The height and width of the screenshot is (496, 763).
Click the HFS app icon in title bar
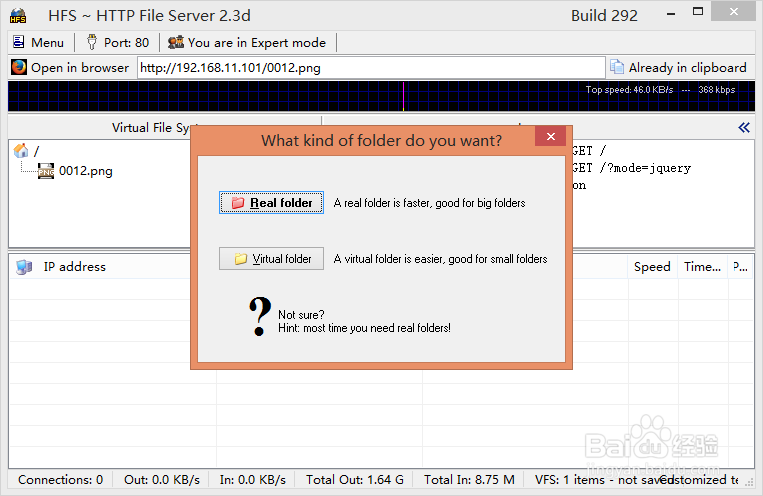[18, 16]
